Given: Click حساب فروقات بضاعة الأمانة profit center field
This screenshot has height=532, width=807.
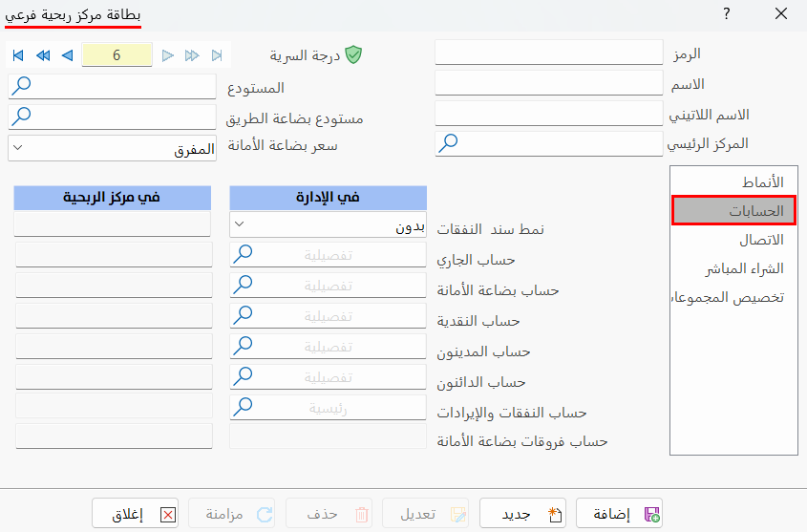Looking at the screenshot, I should coord(114,436).
